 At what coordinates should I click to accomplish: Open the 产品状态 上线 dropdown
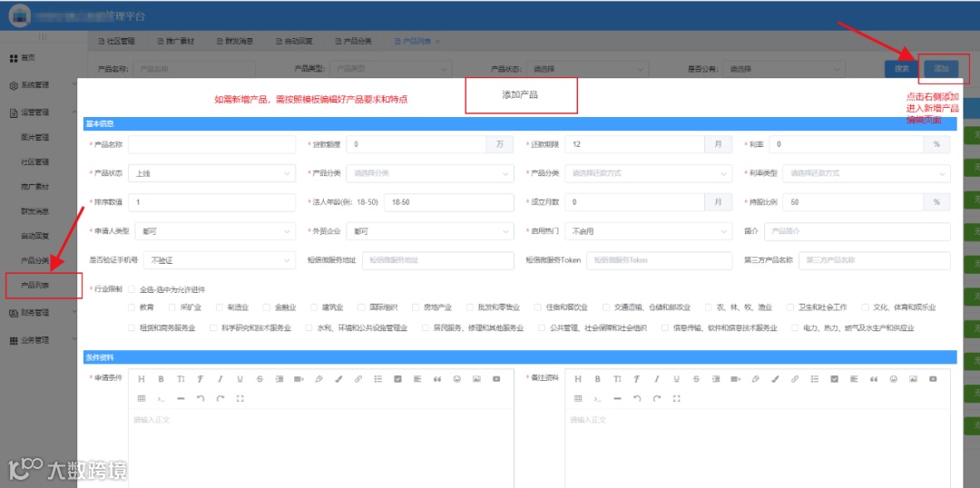pyautogui.click(x=211, y=173)
